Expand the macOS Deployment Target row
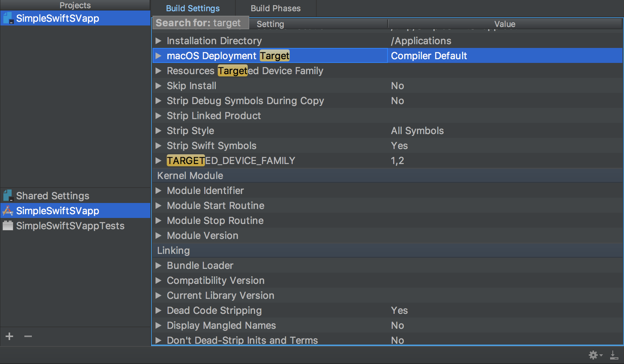The height and width of the screenshot is (364, 624). [159, 56]
